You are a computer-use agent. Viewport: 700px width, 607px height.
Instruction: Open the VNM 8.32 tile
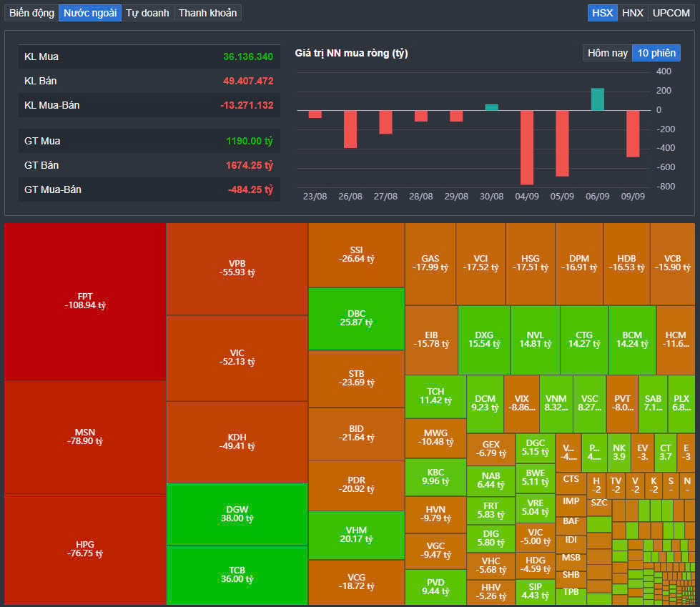coord(556,403)
